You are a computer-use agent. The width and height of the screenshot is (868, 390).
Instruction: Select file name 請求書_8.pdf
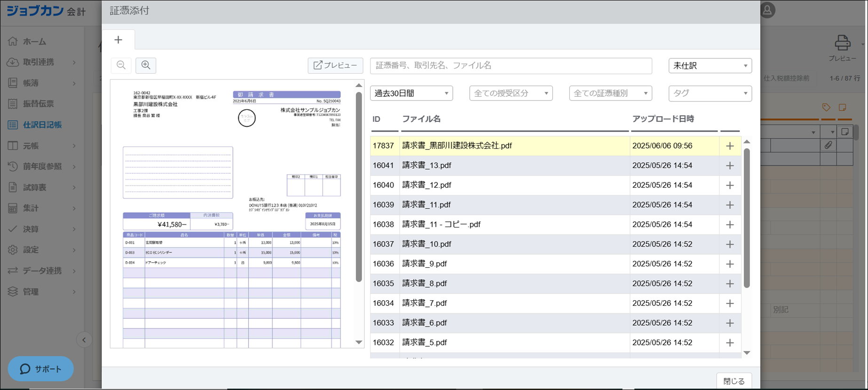(x=424, y=283)
